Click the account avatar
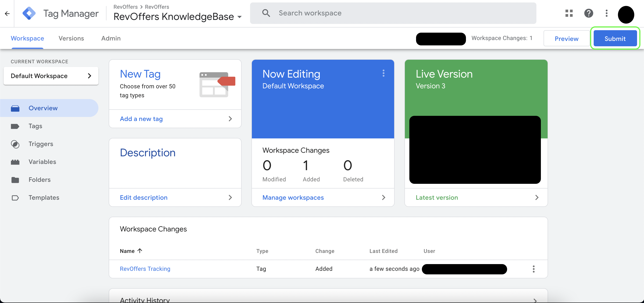The image size is (644, 303). (x=626, y=15)
